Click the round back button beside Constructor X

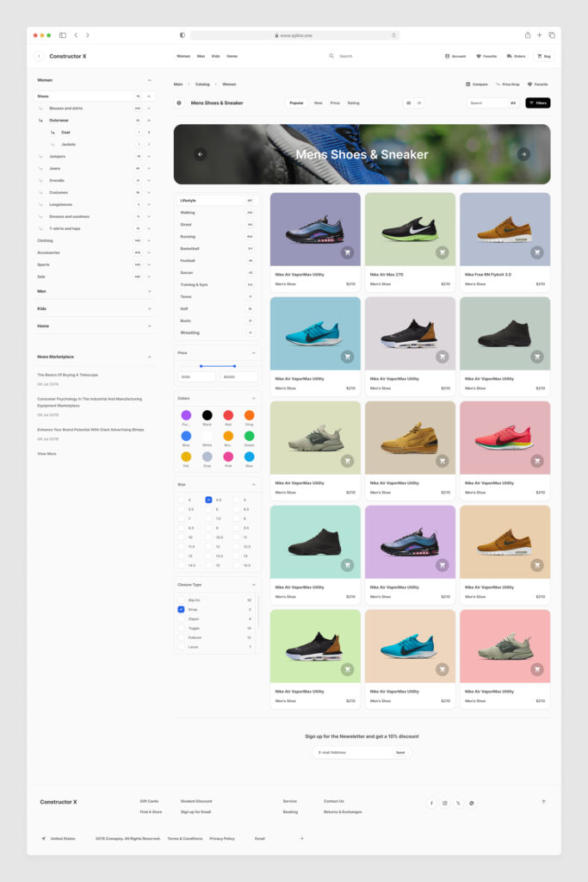click(39, 56)
